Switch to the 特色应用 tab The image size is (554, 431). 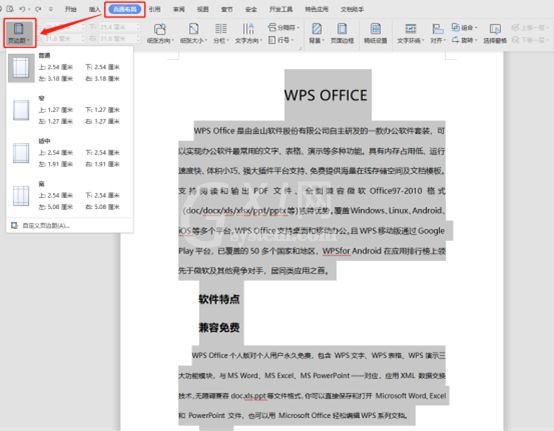pyautogui.click(x=316, y=9)
